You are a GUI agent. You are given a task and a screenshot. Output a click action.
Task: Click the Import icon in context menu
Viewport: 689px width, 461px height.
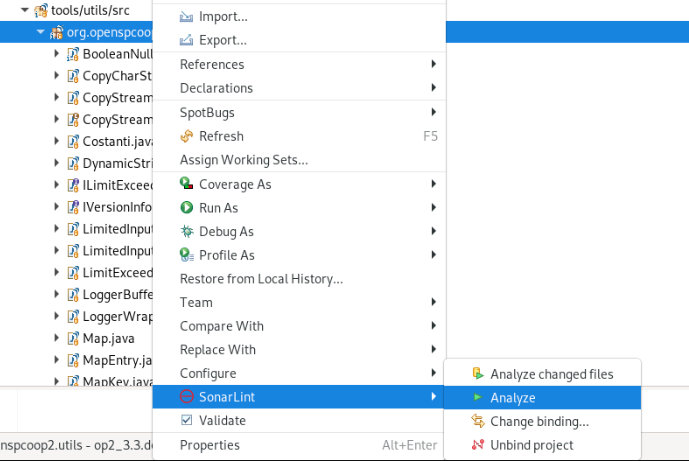[x=186, y=17]
